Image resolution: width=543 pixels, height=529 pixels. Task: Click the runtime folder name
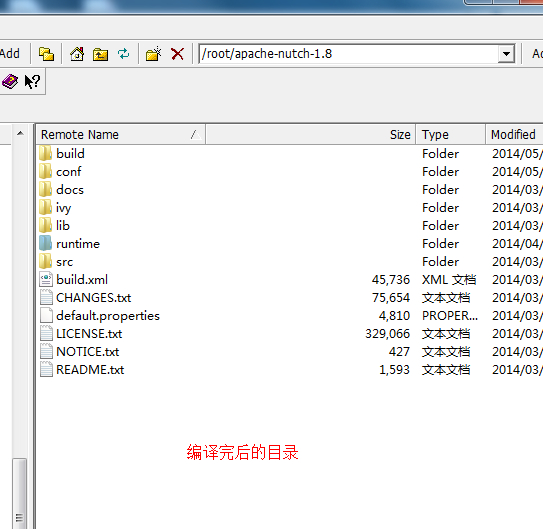[x=78, y=244]
